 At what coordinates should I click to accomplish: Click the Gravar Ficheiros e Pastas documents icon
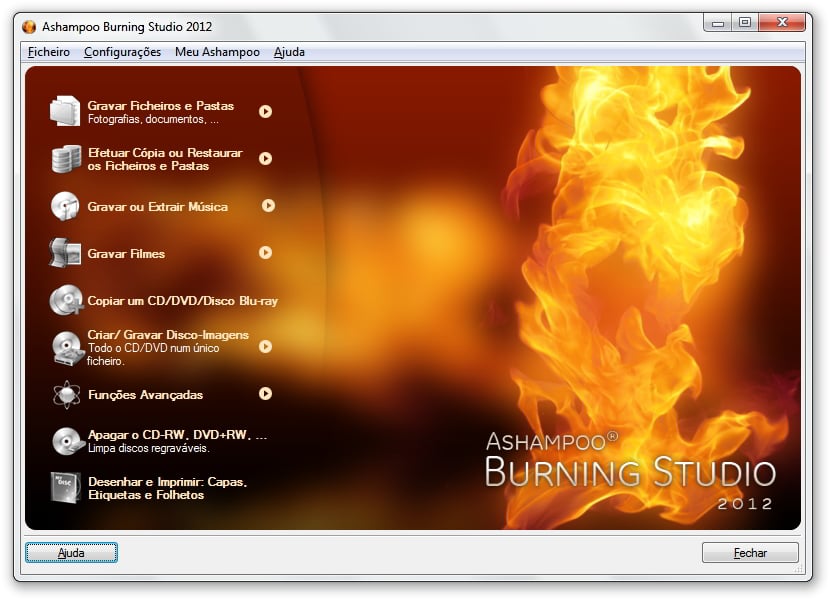click(65, 111)
